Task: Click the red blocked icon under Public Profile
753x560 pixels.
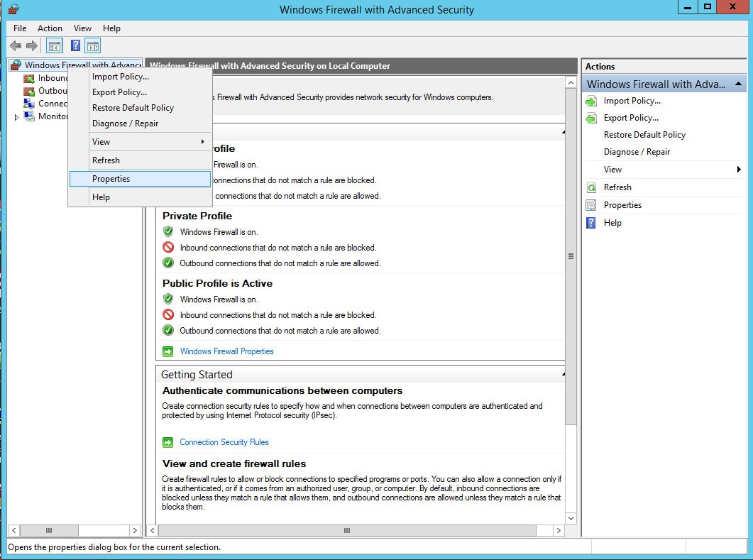Action: (168, 314)
